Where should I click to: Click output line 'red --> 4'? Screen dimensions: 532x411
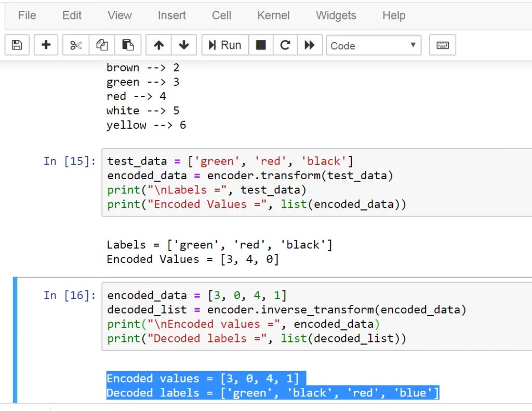[x=136, y=97]
